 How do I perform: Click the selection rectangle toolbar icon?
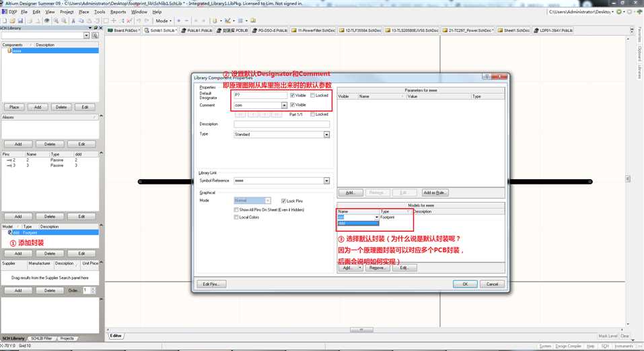pos(106,21)
